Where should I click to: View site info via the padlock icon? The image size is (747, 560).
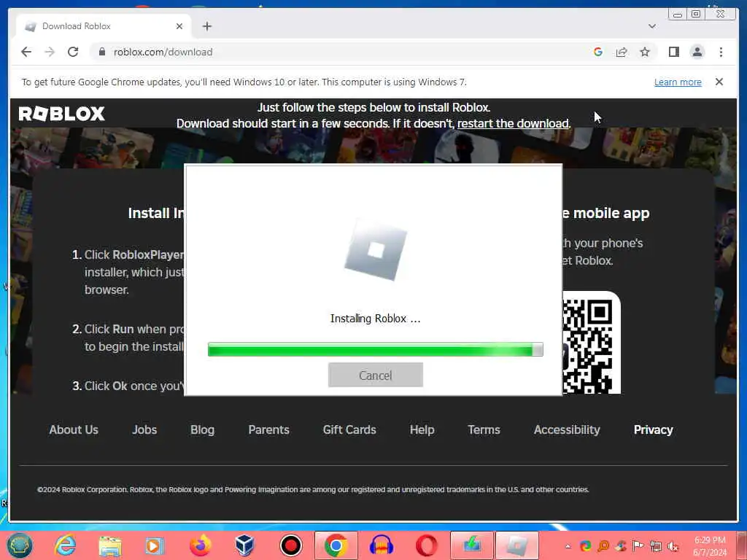click(102, 52)
